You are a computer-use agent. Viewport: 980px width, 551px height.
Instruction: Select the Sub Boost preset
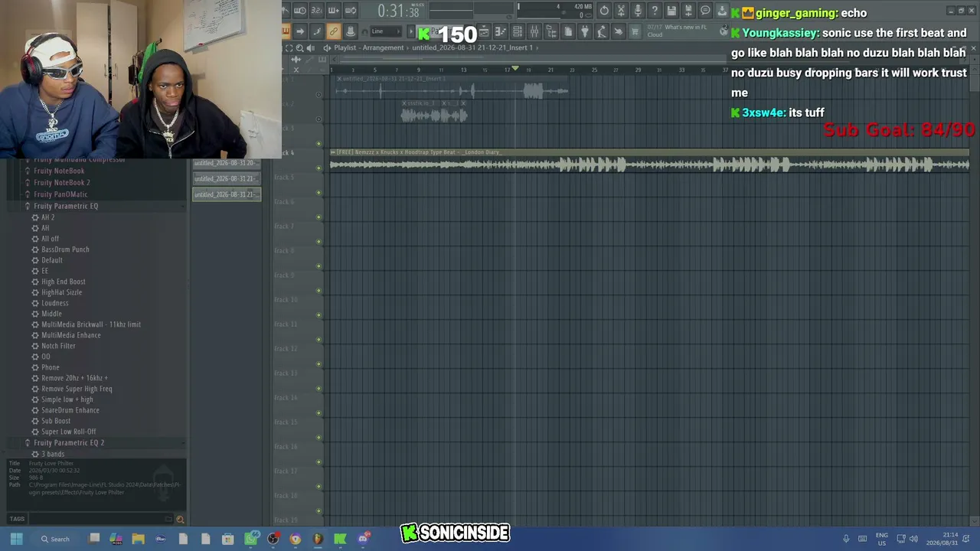55,421
